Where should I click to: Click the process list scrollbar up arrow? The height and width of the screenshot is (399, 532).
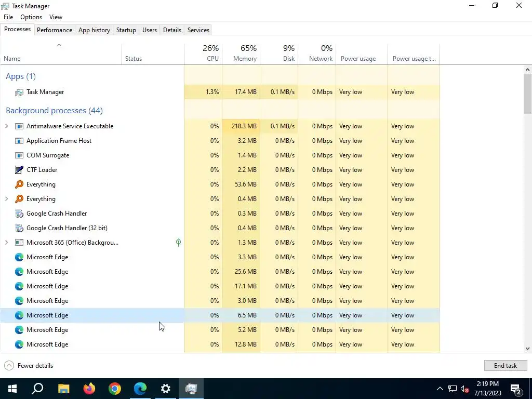click(x=527, y=70)
